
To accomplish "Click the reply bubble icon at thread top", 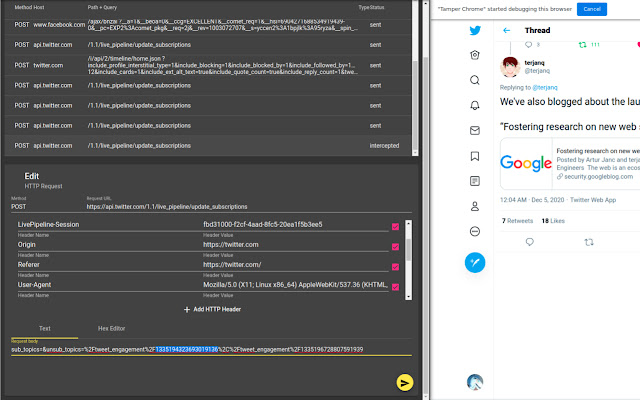I will pyautogui.click(x=529, y=44).
